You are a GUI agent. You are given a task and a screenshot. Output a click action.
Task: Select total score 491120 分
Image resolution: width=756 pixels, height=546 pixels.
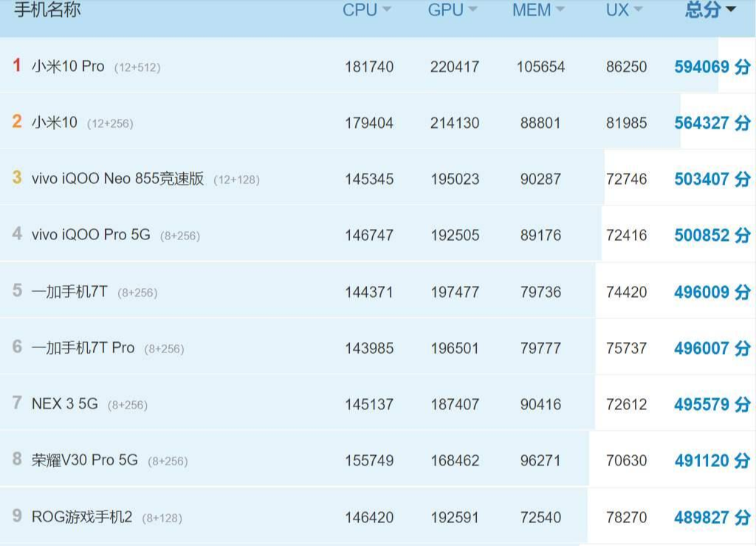tap(712, 460)
